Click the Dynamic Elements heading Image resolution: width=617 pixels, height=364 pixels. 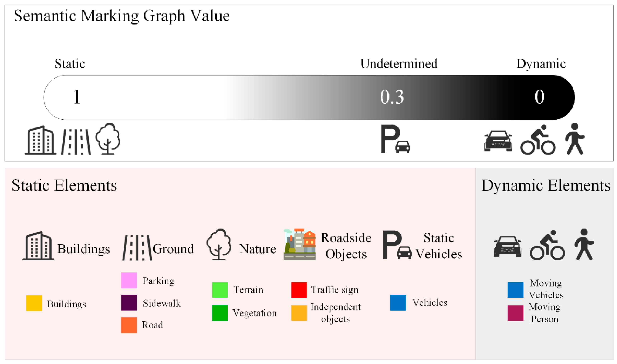[x=546, y=185]
